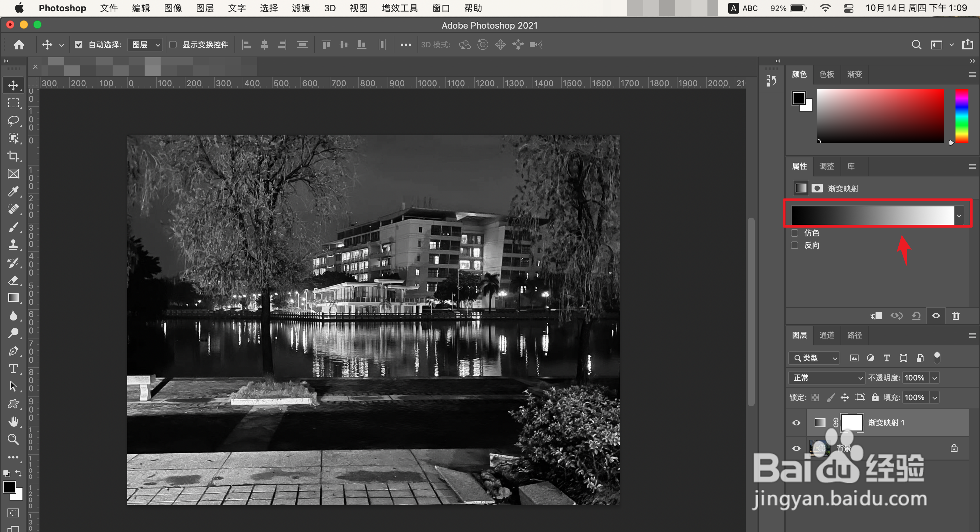980x532 pixels.
Task: Hide the 渐变映射 1 layer
Action: pos(796,423)
